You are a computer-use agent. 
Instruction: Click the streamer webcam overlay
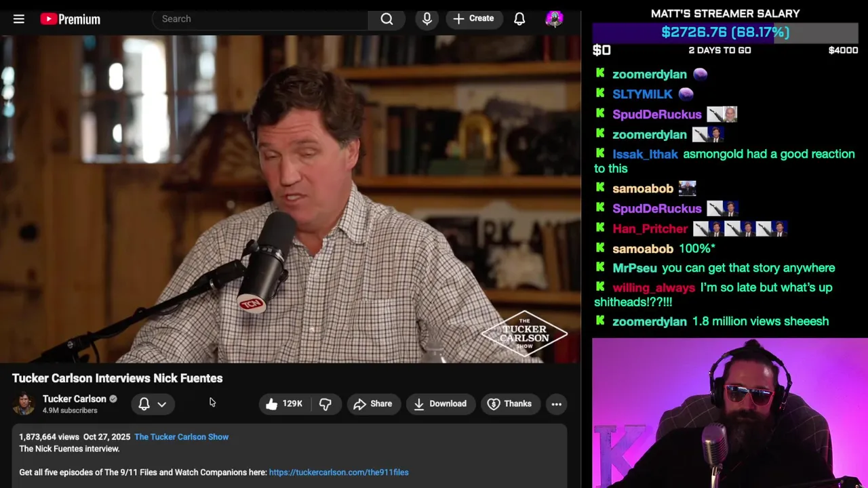click(730, 413)
